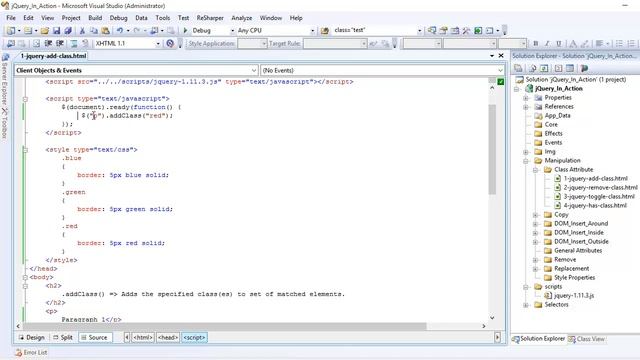The height and width of the screenshot is (360, 640).
Task: Click the validation target icon beside XHTML 1.1
Action: pos(170,43)
